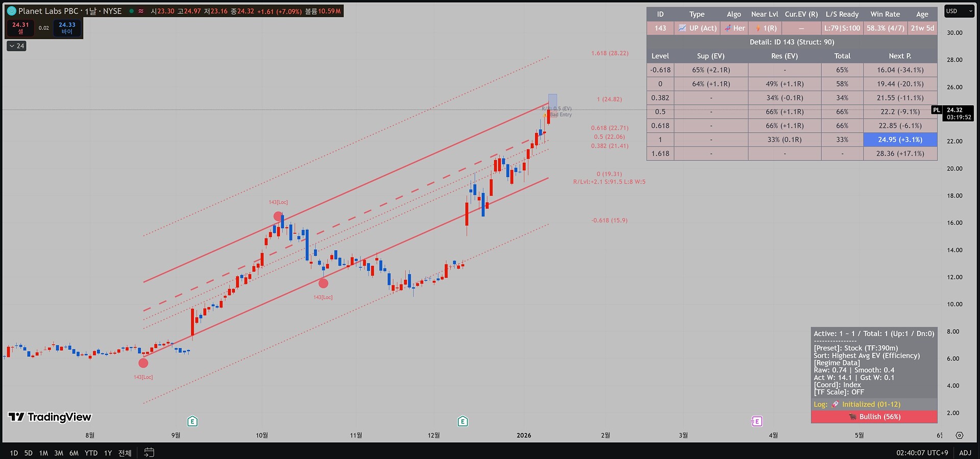Click the Algo Her cell
This screenshot has width=980, height=459.
(734, 28)
